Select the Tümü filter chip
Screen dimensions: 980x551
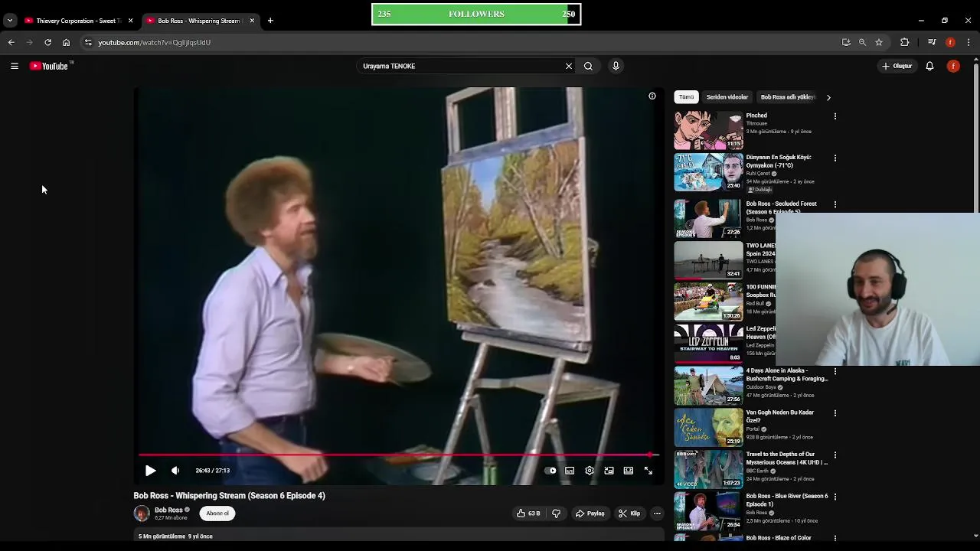686,97
